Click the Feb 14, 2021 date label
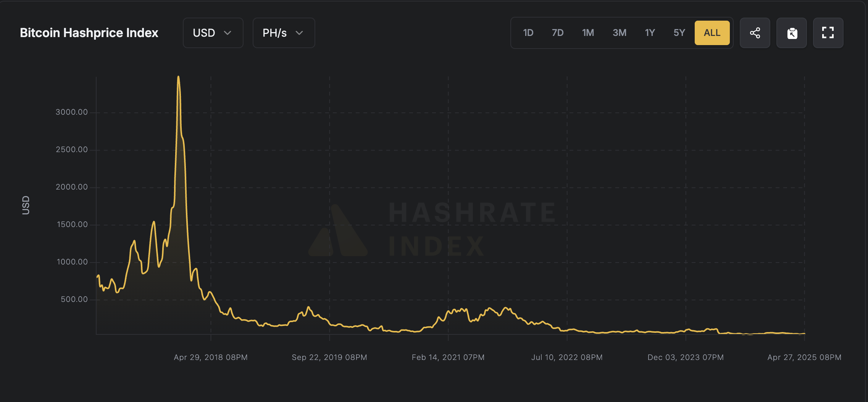The height and width of the screenshot is (402, 868). click(449, 357)
